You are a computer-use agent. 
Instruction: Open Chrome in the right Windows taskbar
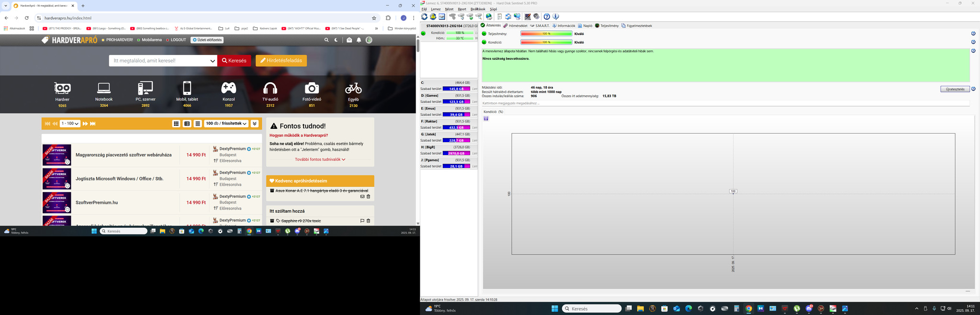(x=749, y=309)
